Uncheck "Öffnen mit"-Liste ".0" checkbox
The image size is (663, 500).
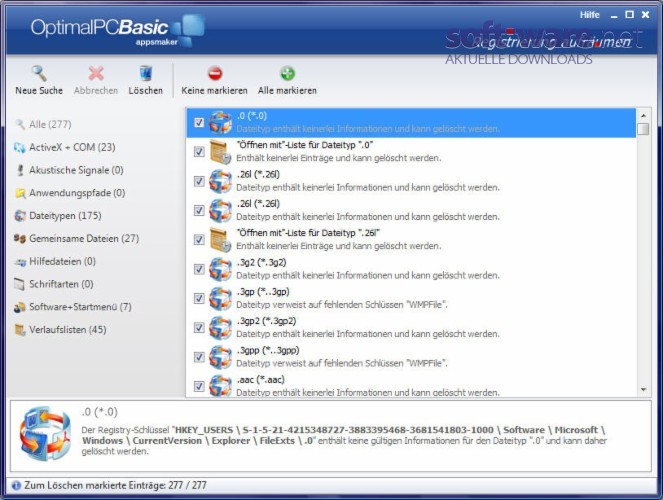click(x=199, y=152)
